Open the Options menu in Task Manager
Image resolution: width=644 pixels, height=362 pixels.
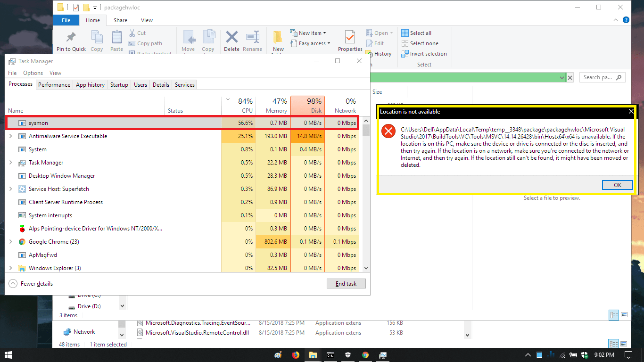(x=33, y=73)
